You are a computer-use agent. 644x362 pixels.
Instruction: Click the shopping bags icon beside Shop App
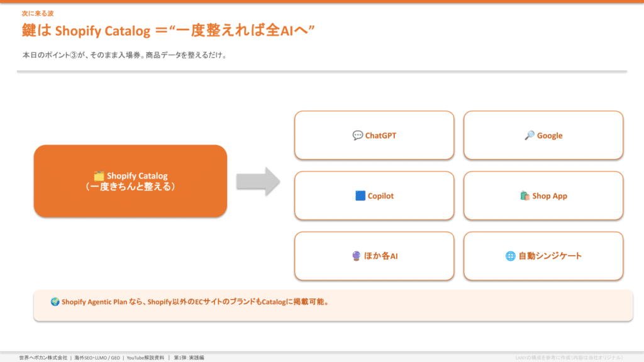525,196
